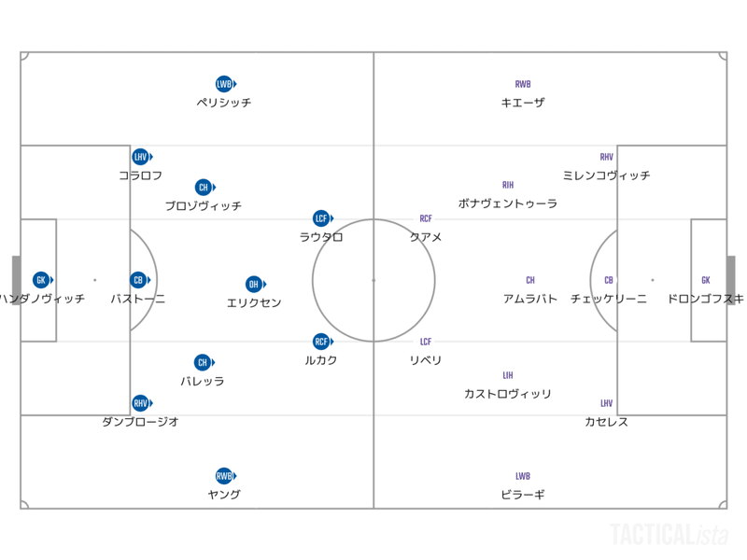Select the purple GK label above ドロンゴフスキ
Screen dimensions: 747x560
[x=706, y=280]
